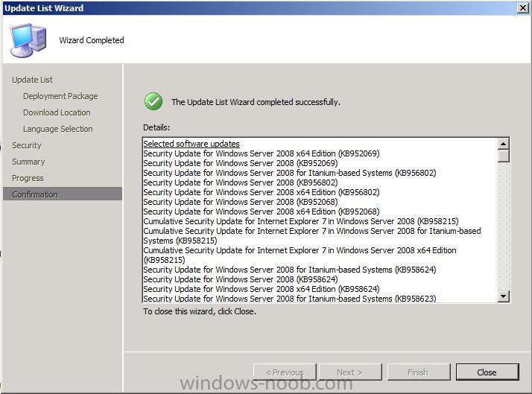Click the Itanium-based Systems (KB958624) line
The width and height of the screenshot is (532, 394).
289,270
